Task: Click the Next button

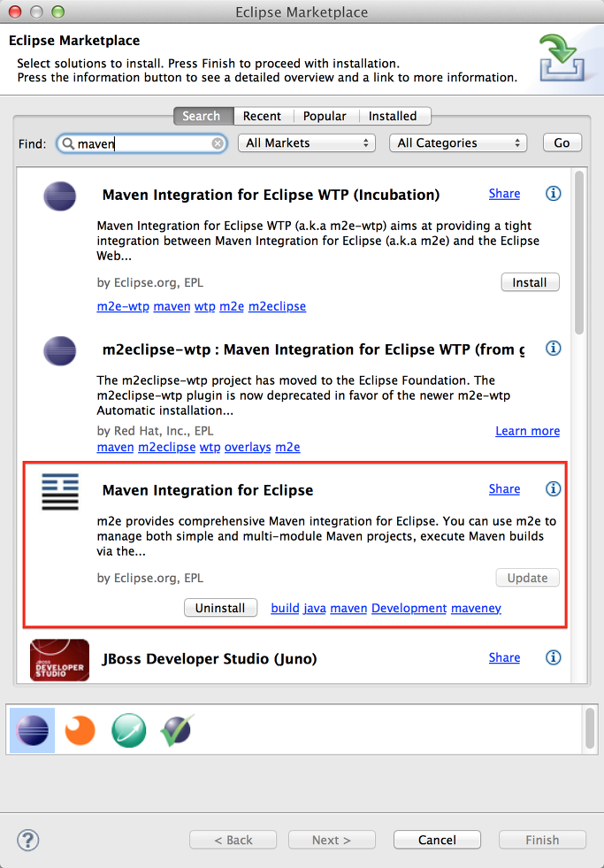Action: click(332, 840)
